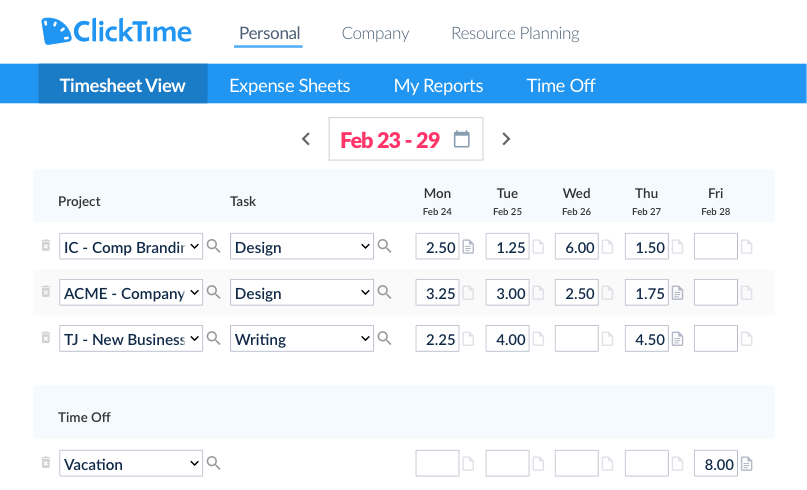Search projects next to TJ - New Business
This screenshot has width=807, height=490.
pos(213,339)
